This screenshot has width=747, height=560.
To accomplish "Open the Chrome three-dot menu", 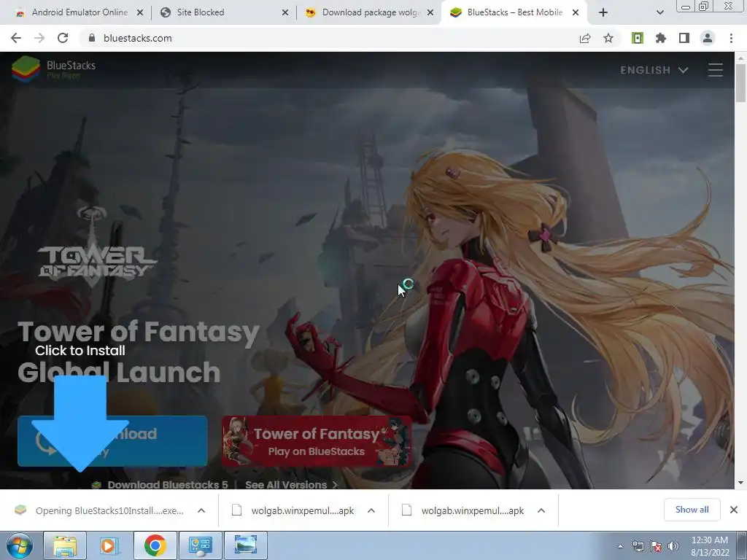I will pyautogui.click(x=731, y=38).
